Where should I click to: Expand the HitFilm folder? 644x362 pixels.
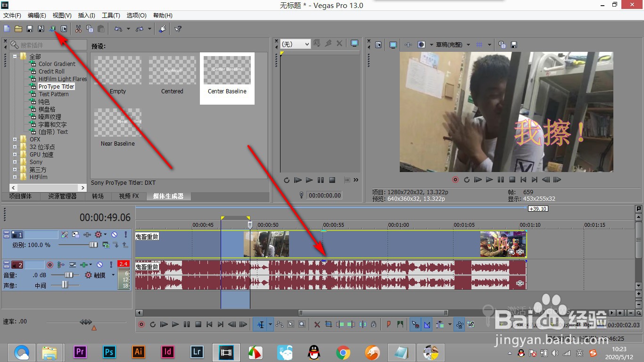coord(15,177)
